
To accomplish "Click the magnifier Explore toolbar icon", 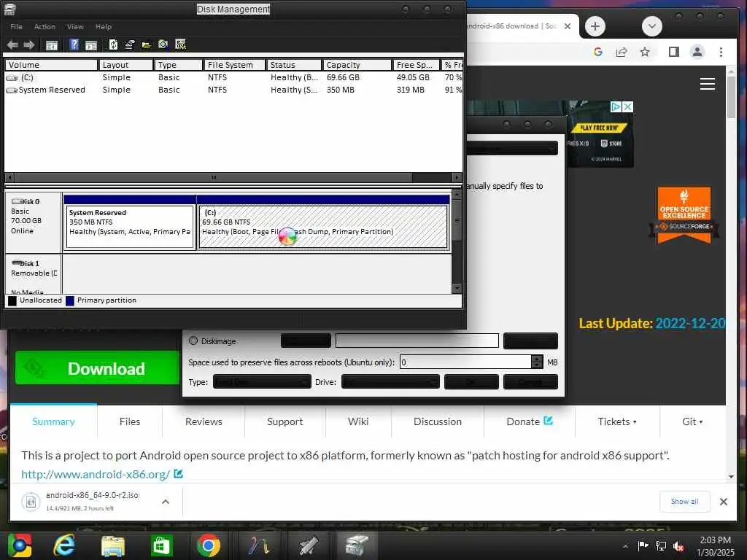I will point(163,44).
